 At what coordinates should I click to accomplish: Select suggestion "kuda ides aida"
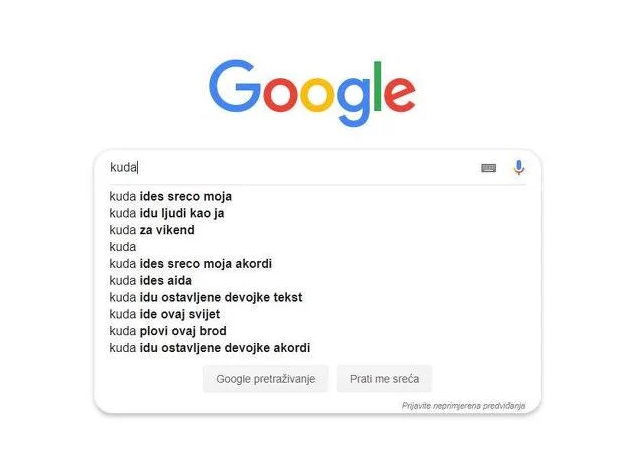pyautogui.click(x=151, y=281)
